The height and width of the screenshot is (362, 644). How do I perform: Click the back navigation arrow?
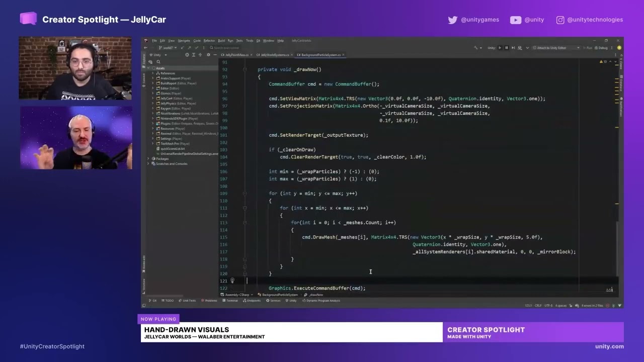point(145,48)
